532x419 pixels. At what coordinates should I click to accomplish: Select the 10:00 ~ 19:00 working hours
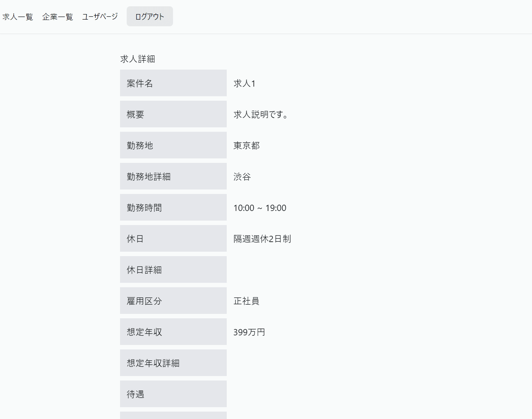pyautogui.click(x=260, y=208)
